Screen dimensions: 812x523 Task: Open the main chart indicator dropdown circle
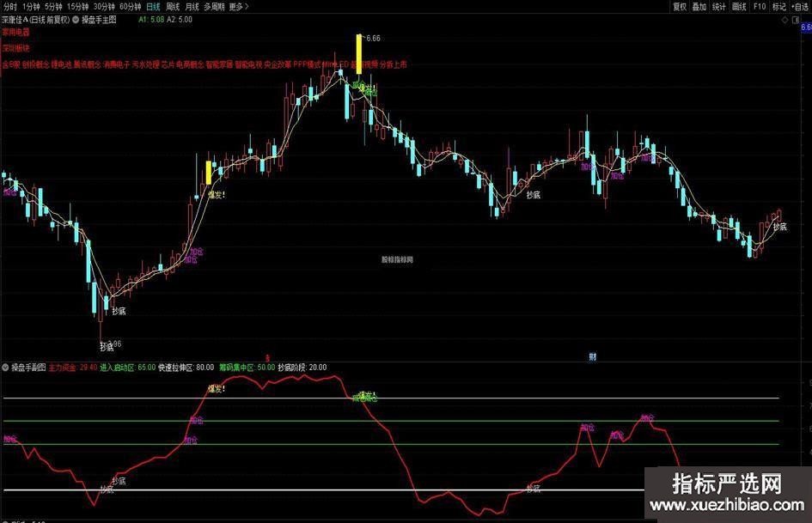click(76, 20)
